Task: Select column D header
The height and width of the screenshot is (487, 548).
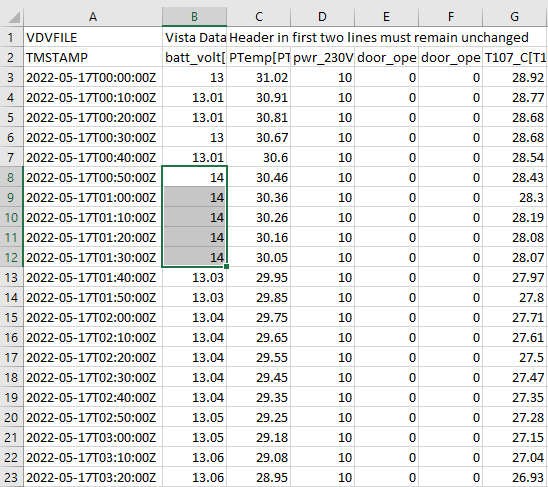Action: coord(323,17)
